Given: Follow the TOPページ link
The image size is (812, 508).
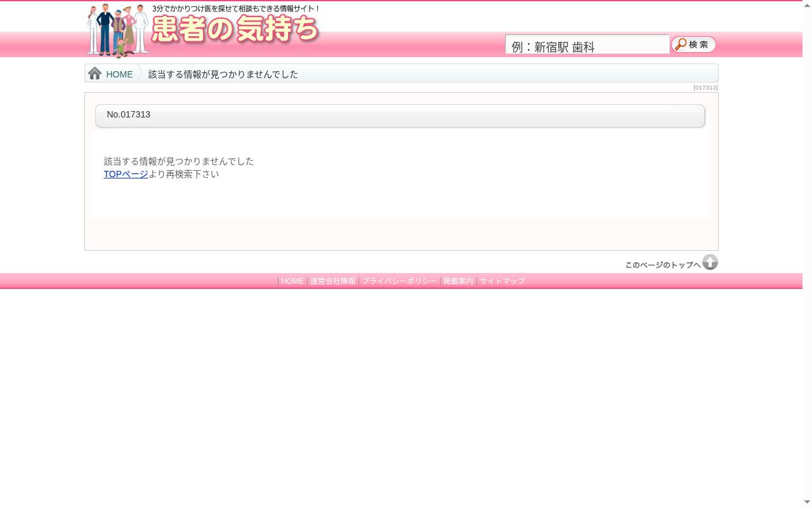Looking at the screenshot, I should click(126, 174).
